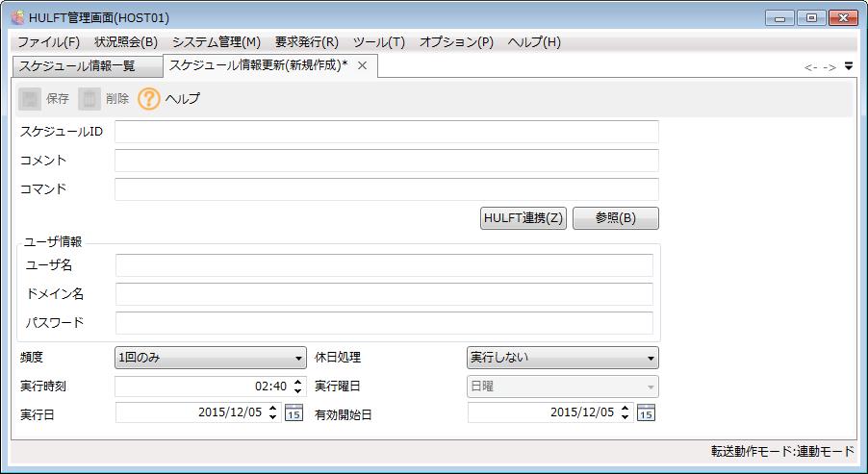Open the 頻度 dropdown showing 1回のみ

[211, 358]
